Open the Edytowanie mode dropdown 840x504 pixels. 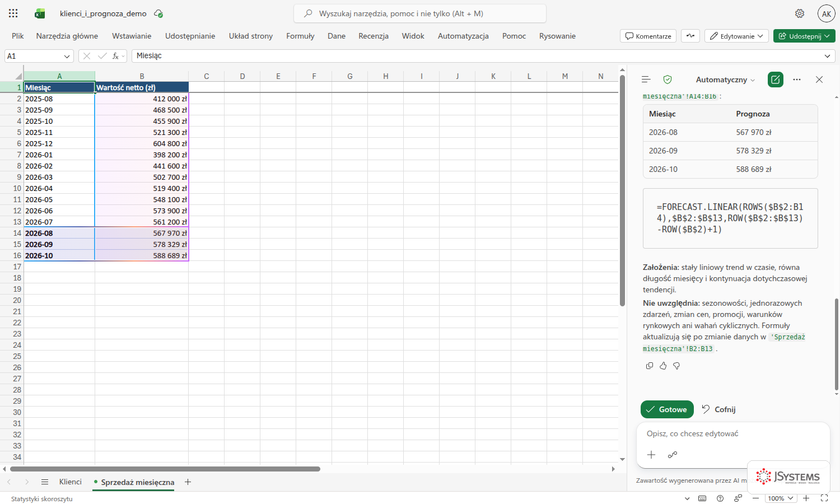[x=736, y=36]
